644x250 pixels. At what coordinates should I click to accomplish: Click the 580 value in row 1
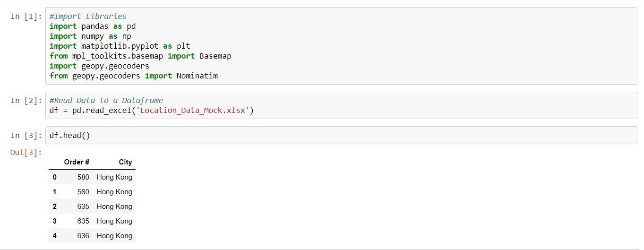(x=83, y=192)
